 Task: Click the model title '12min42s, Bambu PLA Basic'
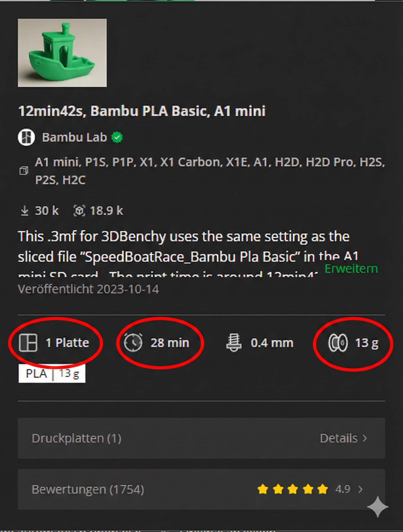[x=142, y=111]
